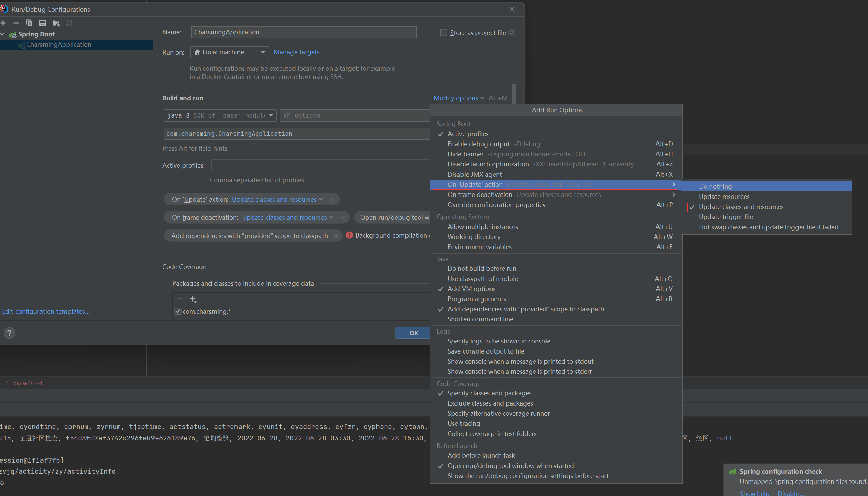Open the help question mark button
This screenshot has width=868, height=496.
pyautogui.click(x=9, y=333)
